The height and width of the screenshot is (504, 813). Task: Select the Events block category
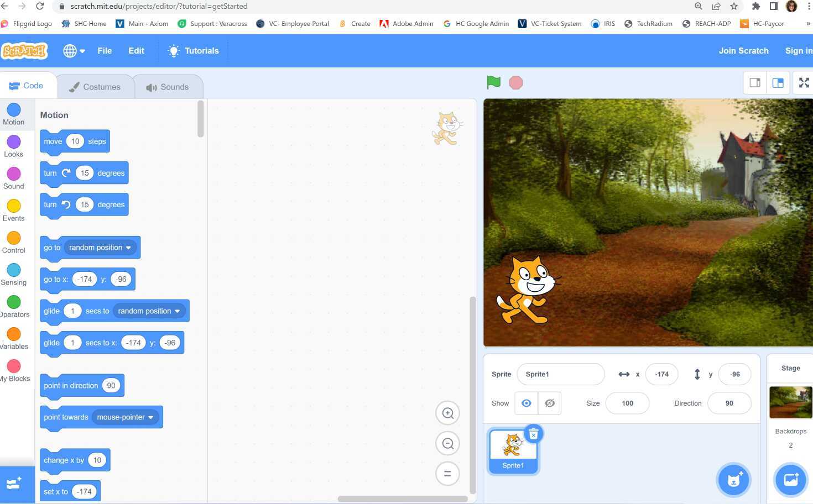(x=14, y=211)
